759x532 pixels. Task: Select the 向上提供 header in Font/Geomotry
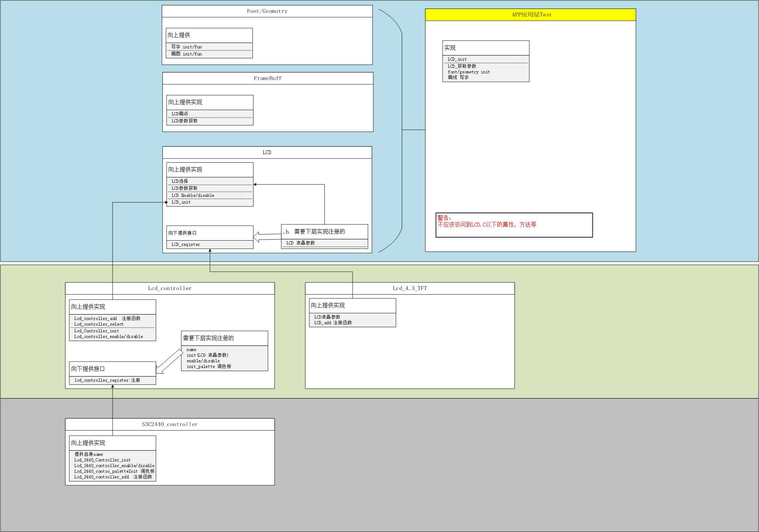209,35
